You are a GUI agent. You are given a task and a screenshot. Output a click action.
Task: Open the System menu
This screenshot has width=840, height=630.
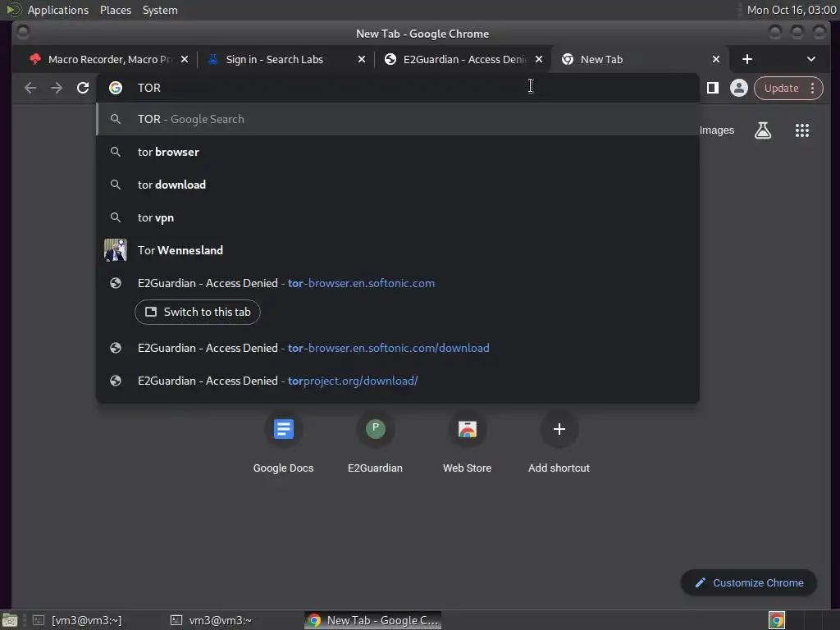[x=160, y=10]
